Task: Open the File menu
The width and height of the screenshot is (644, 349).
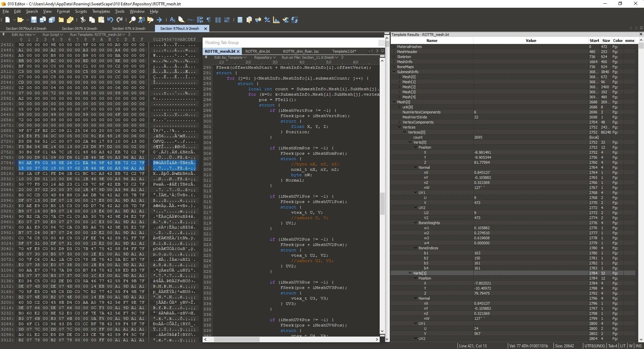Action: click(x=6, y=11)
